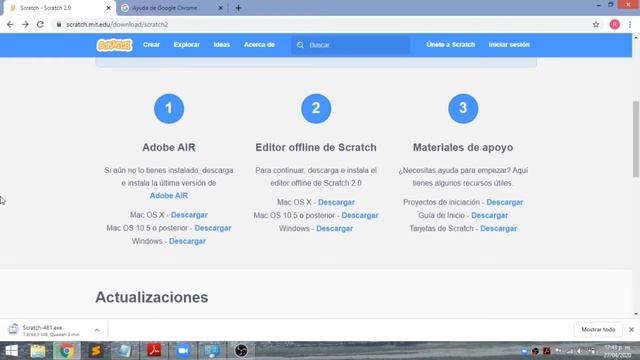
Task: Click the Scratch logo in the navbar
Action: click(x=114, y=45)
